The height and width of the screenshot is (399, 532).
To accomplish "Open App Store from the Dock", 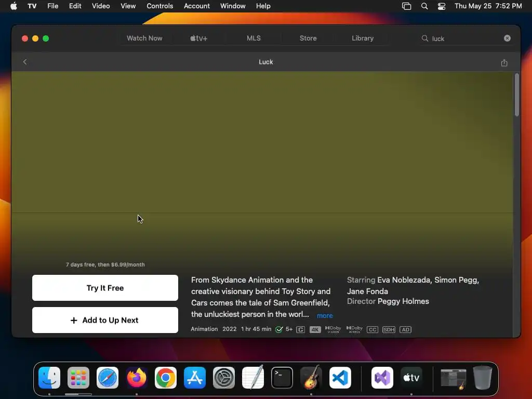I will tap(195, 378).
